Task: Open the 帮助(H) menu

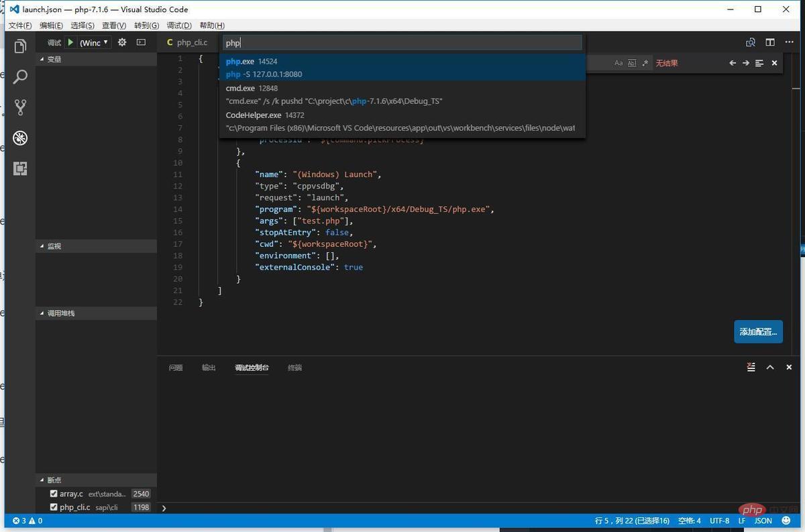Action: point(211,25)
